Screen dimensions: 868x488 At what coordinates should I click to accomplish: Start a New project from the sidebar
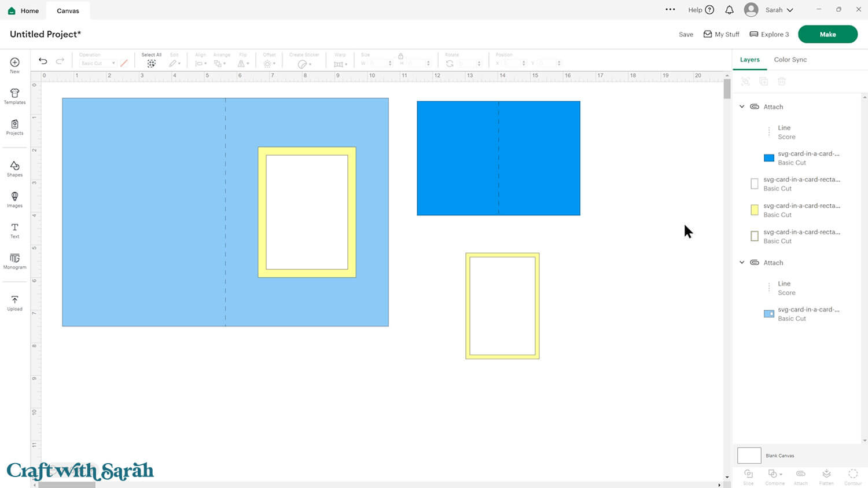pos(14,65)
